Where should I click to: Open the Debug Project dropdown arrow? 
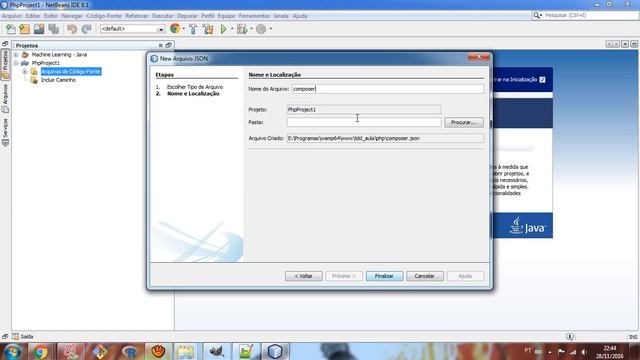(251, 29)
